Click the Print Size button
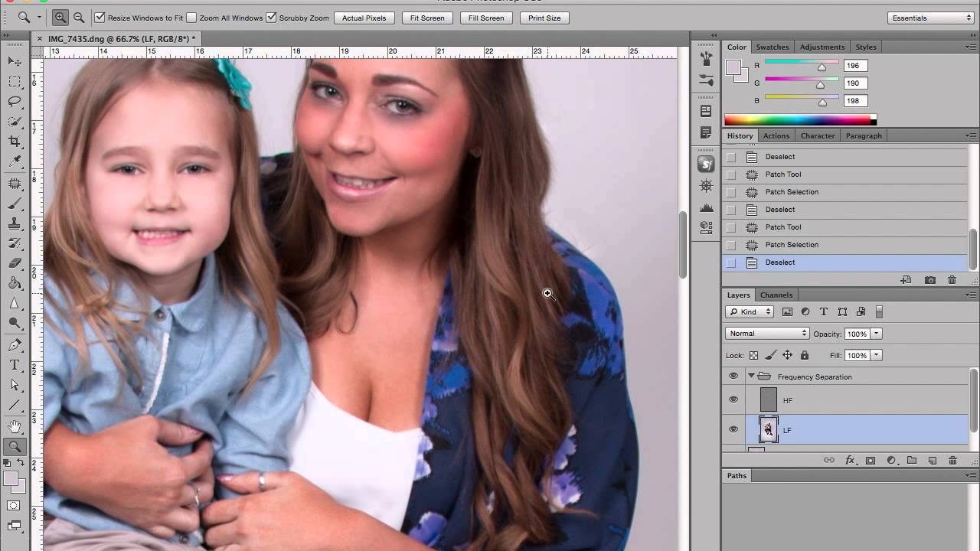Image resolution: width=980 pixels, height=551 pixels. tap(544, 18)
